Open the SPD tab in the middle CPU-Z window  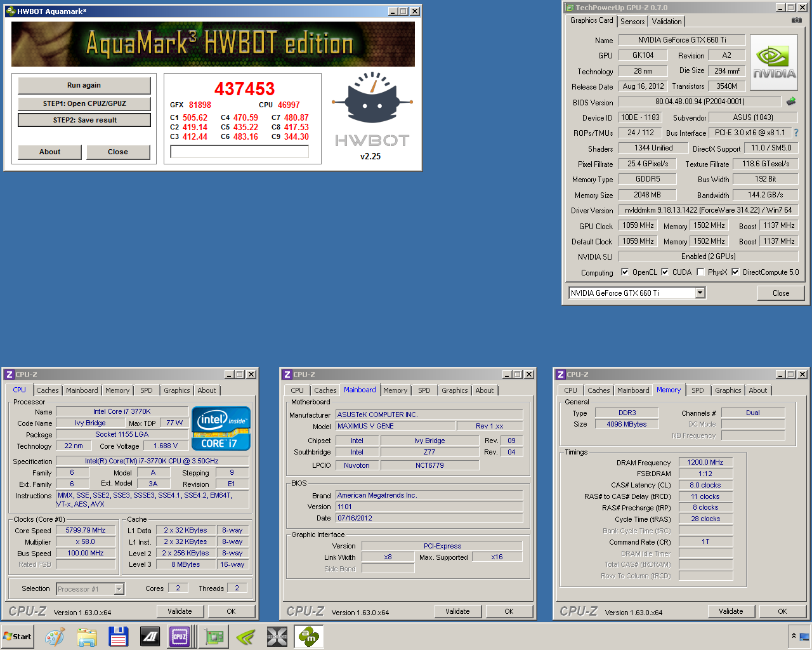424,390
